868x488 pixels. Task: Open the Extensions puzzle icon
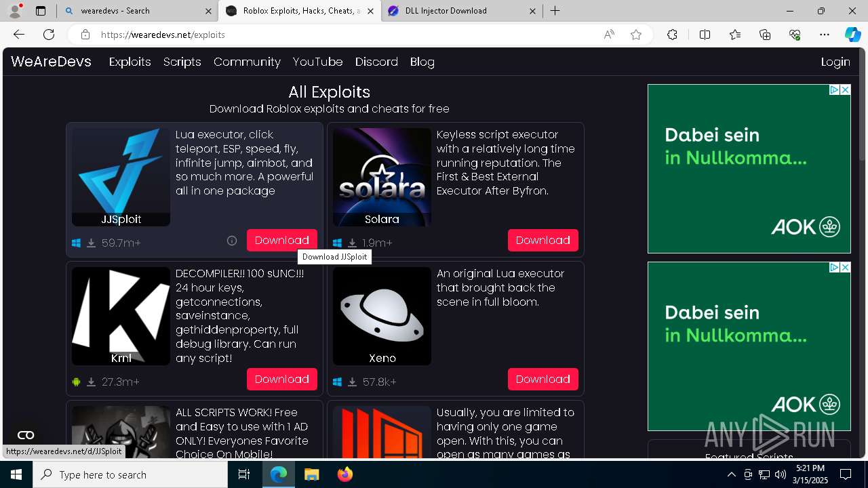tap(672, 35)
